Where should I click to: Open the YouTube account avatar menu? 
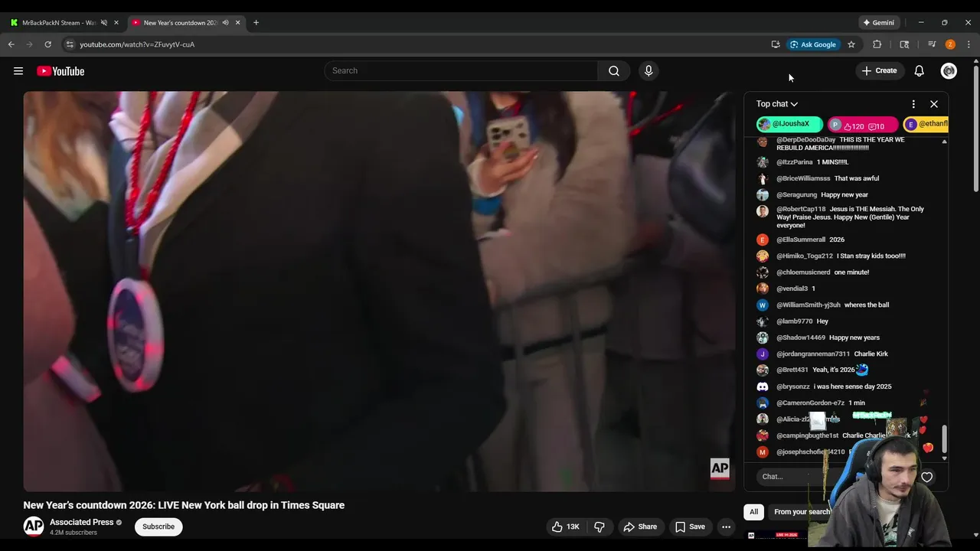click(x=949, y=71)
